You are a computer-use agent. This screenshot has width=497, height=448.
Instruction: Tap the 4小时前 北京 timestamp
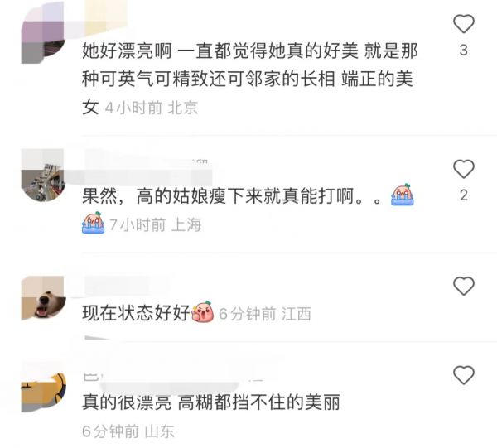(152, 108)
